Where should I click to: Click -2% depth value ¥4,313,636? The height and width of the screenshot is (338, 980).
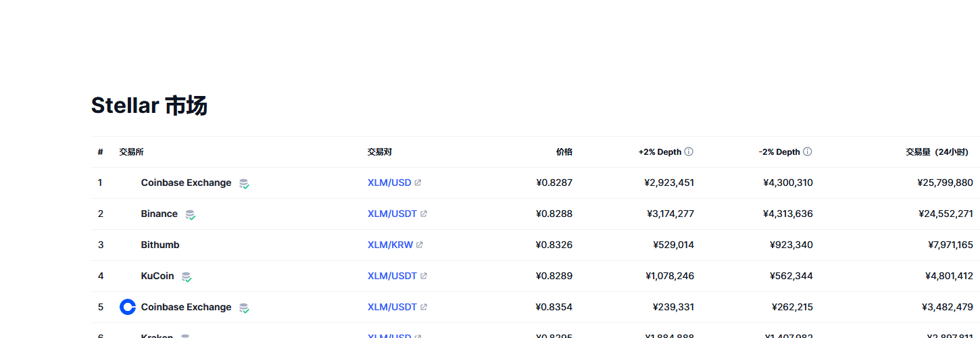tap(788, 214)
